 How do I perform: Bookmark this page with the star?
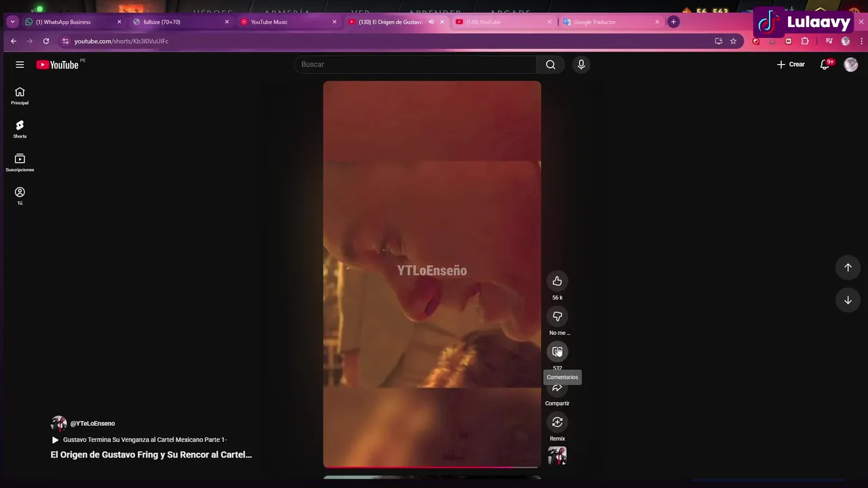[733, 41]
